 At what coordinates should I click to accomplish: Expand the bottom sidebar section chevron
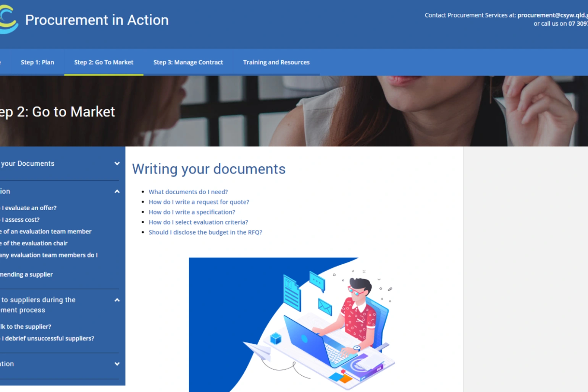click(x=117, y=364)
